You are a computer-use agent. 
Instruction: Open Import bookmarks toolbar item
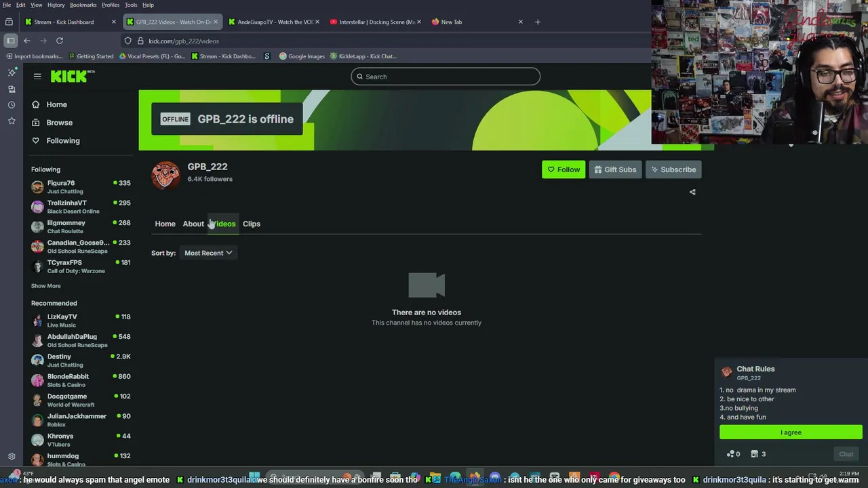pos(34,56)
